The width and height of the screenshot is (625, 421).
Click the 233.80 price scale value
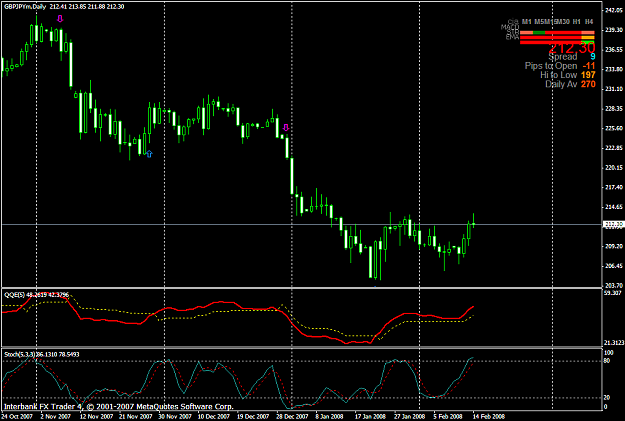point(614,69)
